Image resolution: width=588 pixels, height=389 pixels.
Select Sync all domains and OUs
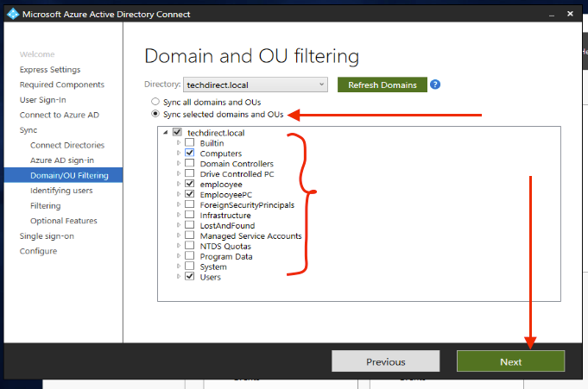tap(155, 102)
